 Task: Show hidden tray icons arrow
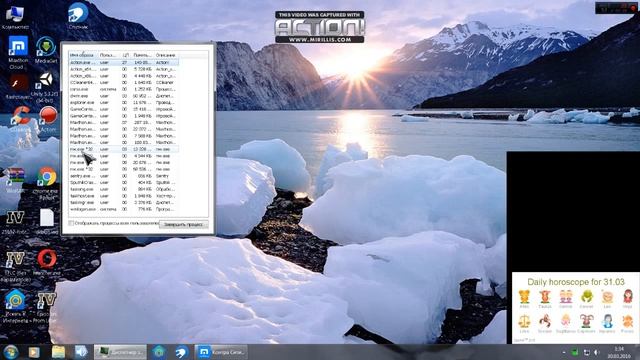(x=564, y=352)
